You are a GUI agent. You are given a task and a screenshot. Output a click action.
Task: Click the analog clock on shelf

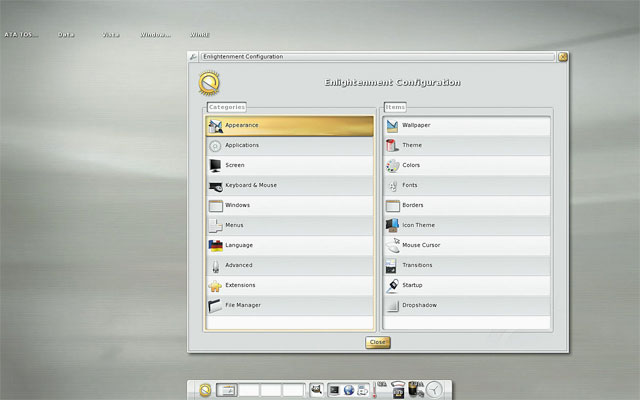coord(434,390)
